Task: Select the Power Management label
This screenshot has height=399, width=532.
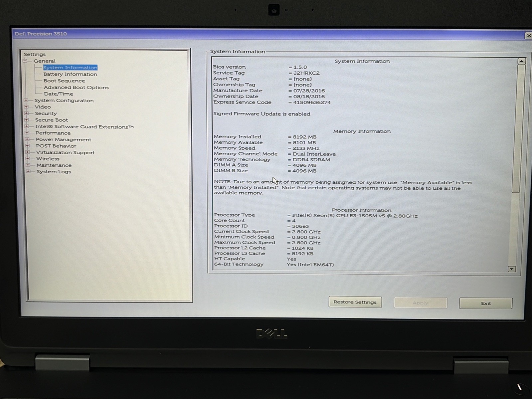Action: 64,139
